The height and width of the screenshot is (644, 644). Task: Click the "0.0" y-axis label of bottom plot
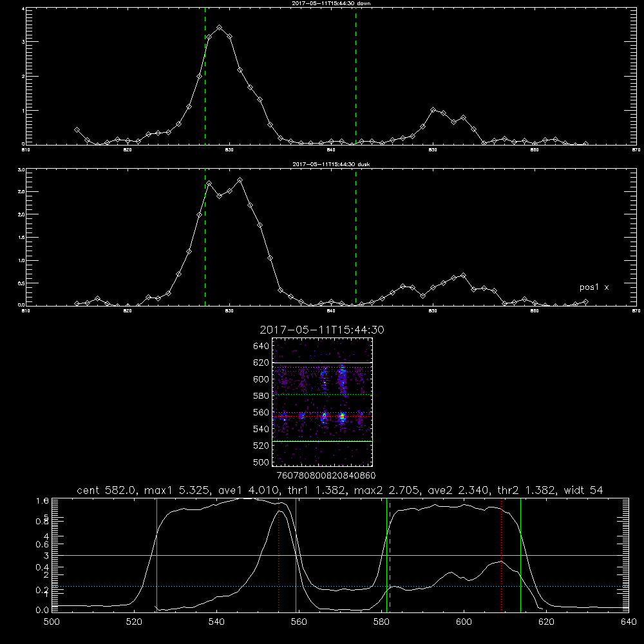coord(42,610)
